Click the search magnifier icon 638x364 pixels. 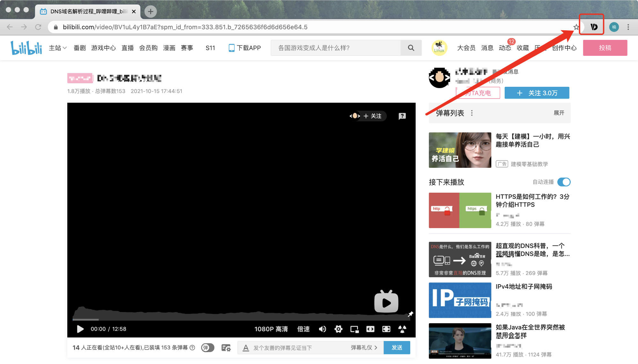pos(411,48)
